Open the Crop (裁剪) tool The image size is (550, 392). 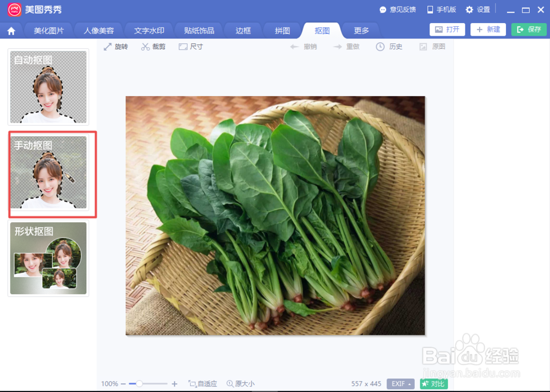pyautogui.click(x=153, y=47)
